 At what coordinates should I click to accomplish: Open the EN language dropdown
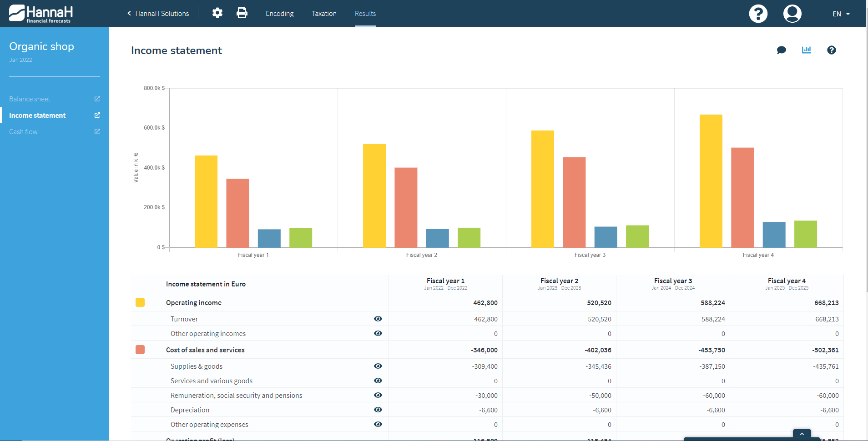coord(841,14)
